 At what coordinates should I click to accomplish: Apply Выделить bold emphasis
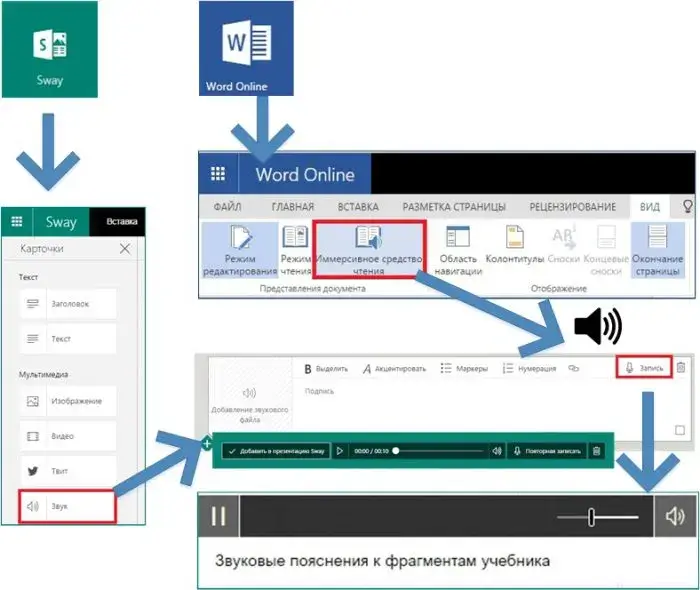click(326, 369)
